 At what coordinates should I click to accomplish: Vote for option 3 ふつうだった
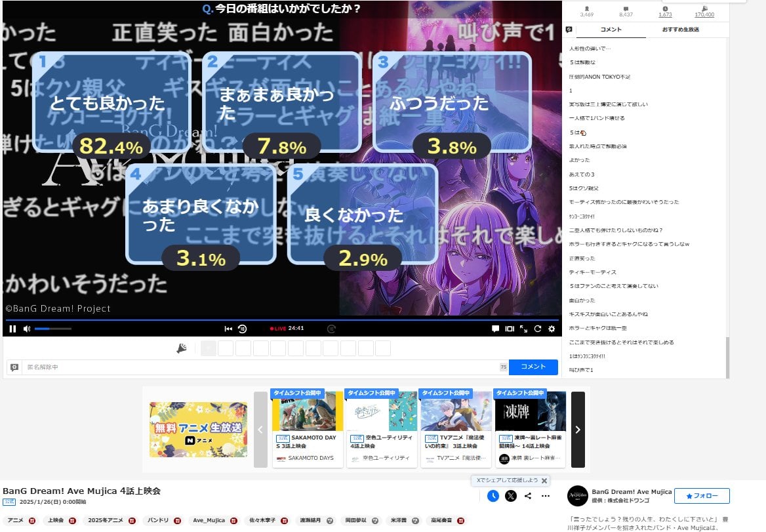click(452, 102)
